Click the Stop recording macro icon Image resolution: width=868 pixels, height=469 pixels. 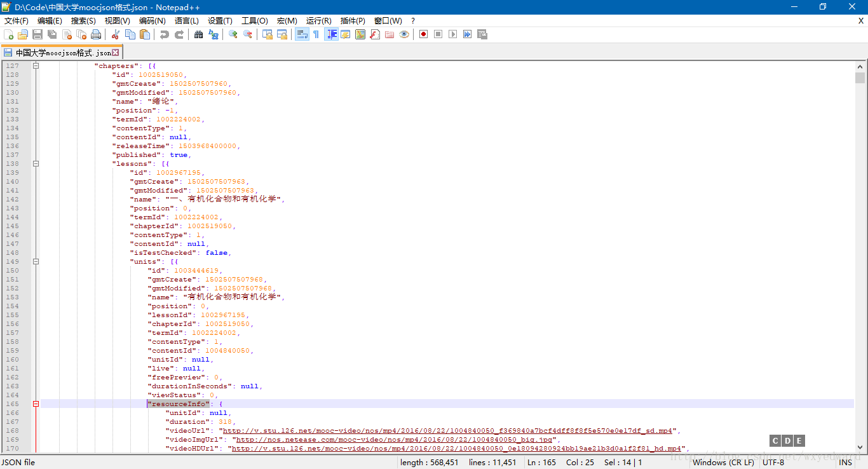click(x=438, y=34)
